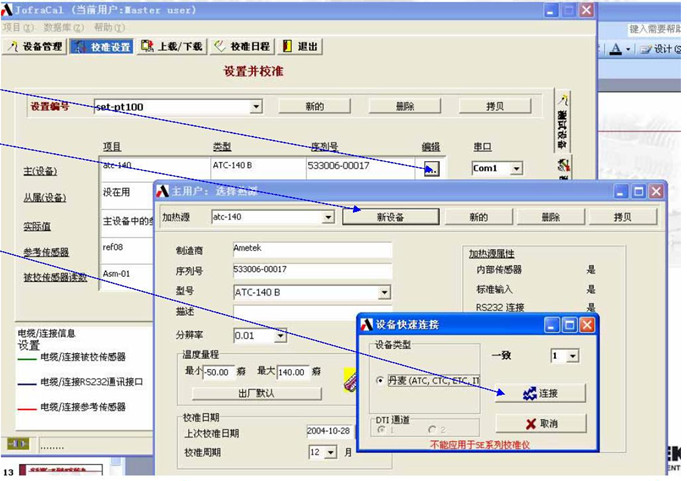Image resolution: width=687 pixels, height=481 pixels.
Task: Open the 串口 Com1 dropdown
Action: click(516, 169)
